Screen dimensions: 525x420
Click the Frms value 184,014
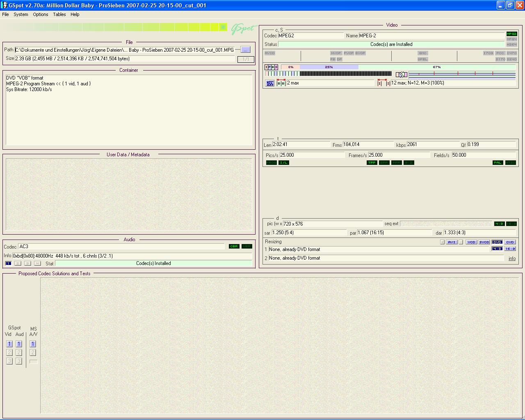368,144
